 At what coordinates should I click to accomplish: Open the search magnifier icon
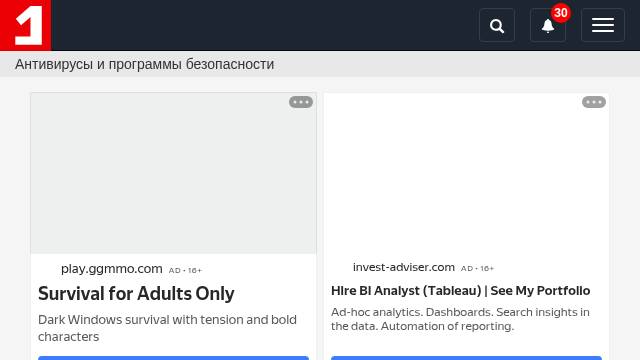[497, 25]
